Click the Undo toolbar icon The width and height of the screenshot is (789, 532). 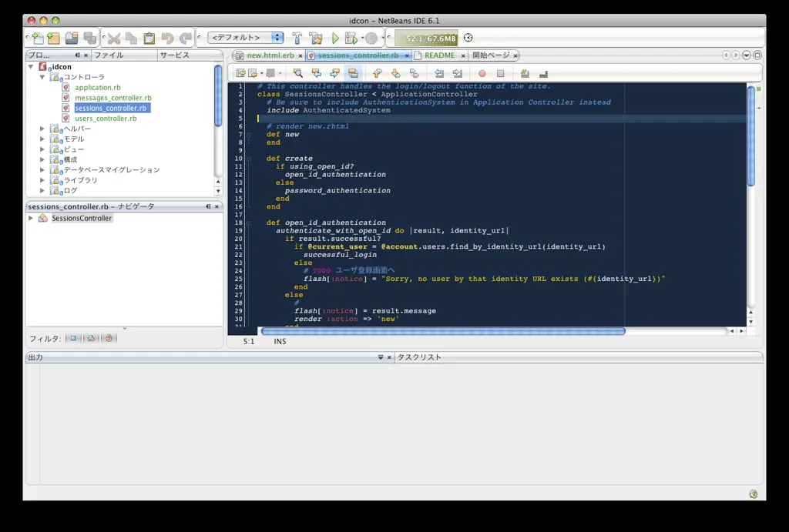tap(167, 38)
